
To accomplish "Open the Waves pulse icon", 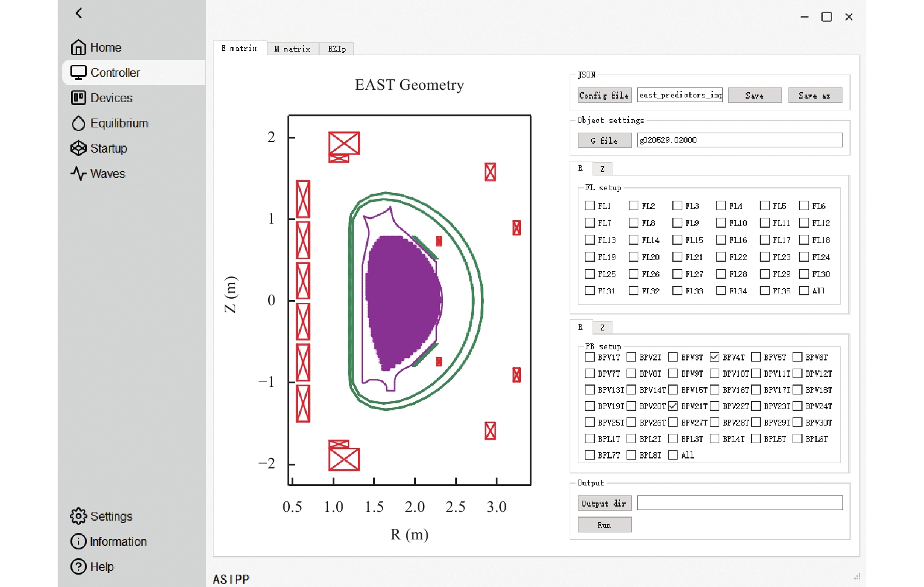I will [x=78, y=173].
